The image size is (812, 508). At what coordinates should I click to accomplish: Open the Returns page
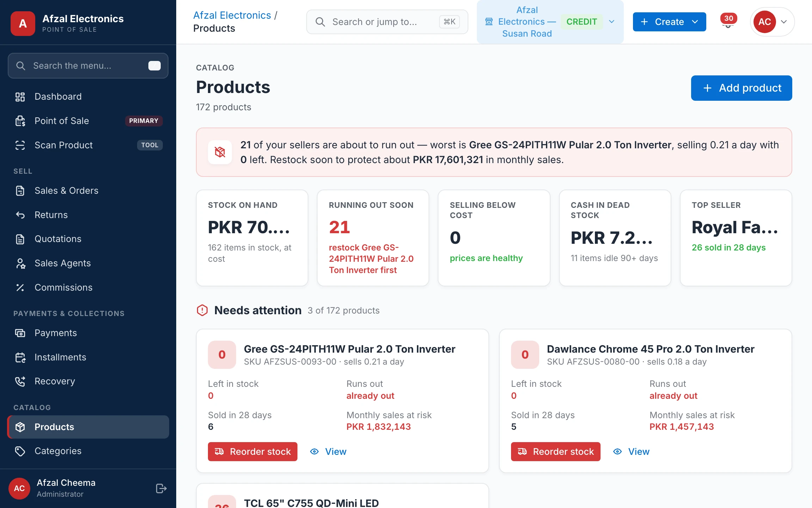(88, 215)
